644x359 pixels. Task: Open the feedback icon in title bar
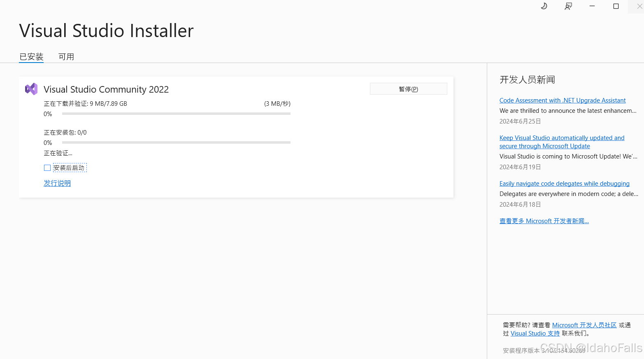(568, 6)
